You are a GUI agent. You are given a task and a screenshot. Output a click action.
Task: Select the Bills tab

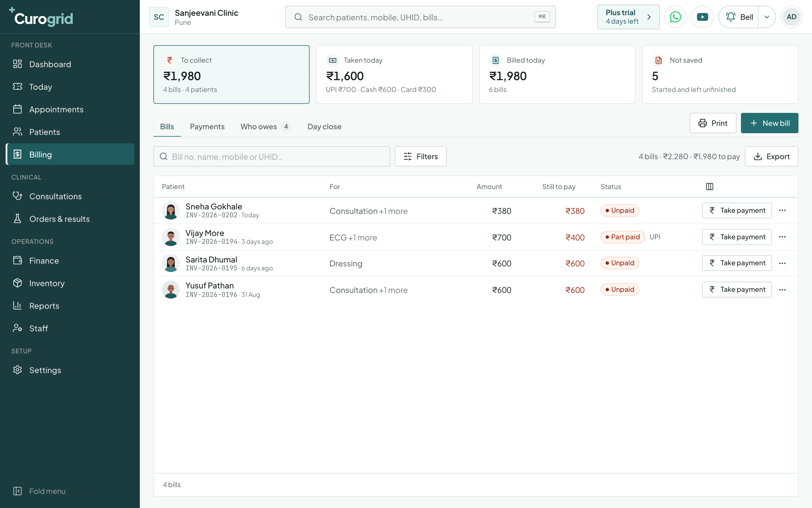click(167, 127)
